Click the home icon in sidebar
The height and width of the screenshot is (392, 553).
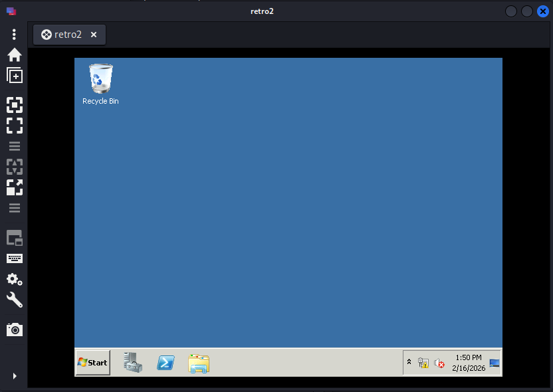coord(14,54)
